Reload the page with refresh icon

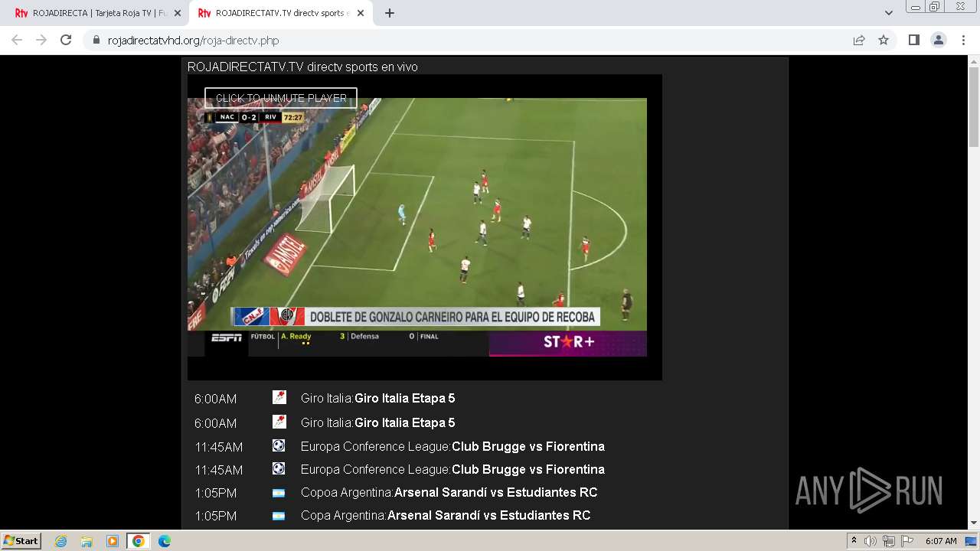tap(66, 41)
